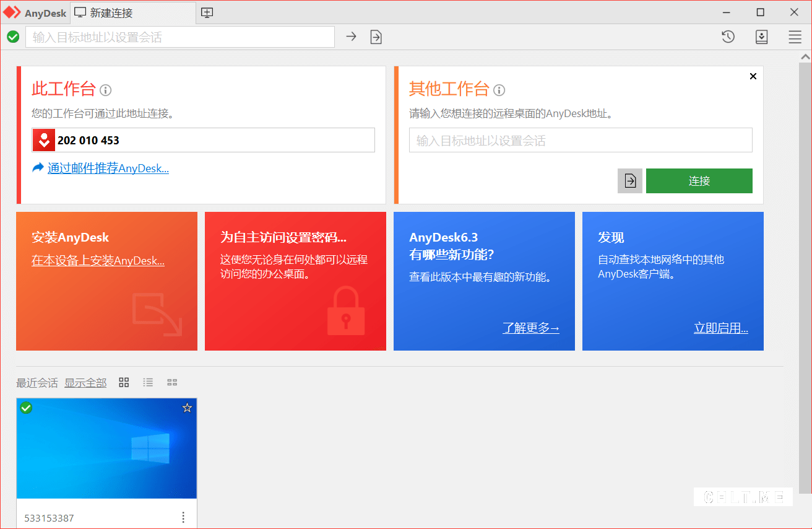This screenshot has width=812, height=529.
Task: Click 在本设备上安装AnyDesk link
Action: click(x=98, y=261)
